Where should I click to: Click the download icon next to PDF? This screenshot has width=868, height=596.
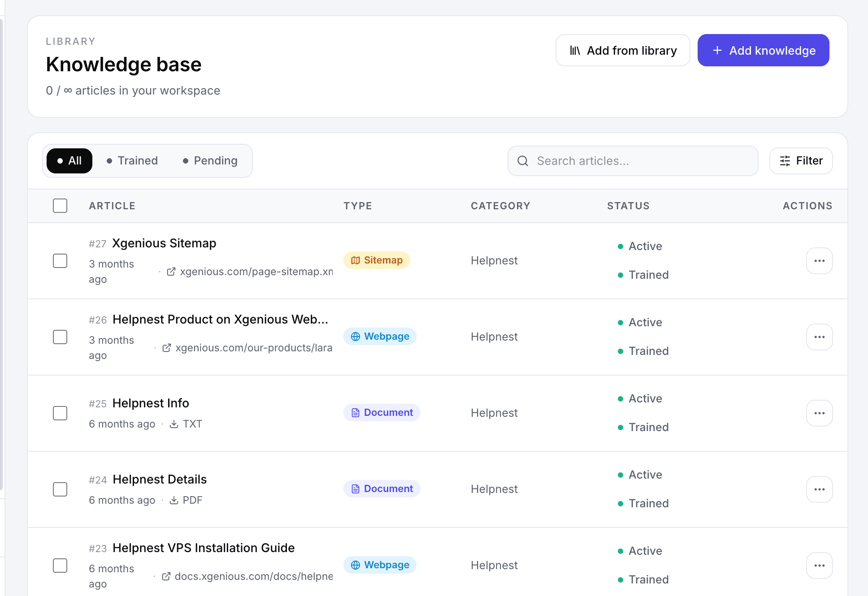click(174, 500)
